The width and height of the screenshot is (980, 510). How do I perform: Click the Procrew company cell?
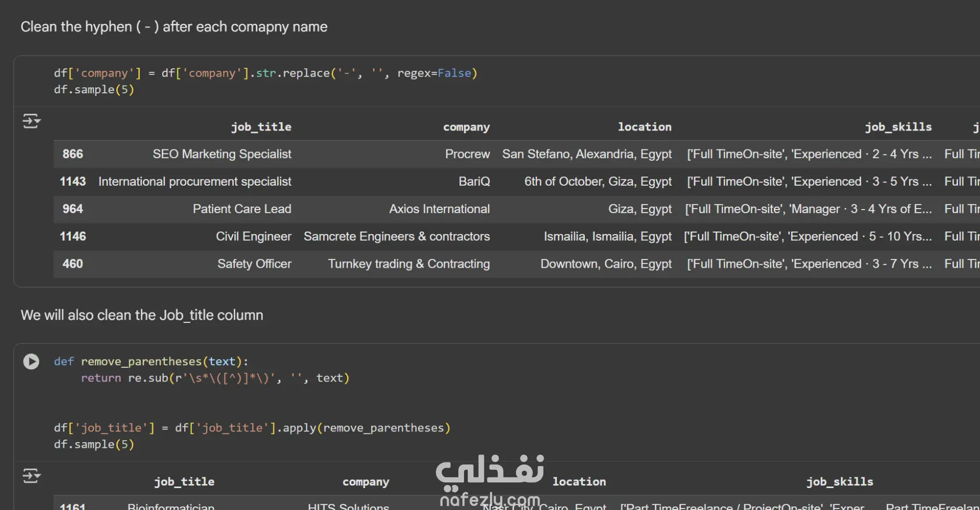pyautogui.click(x=467, y=154)
